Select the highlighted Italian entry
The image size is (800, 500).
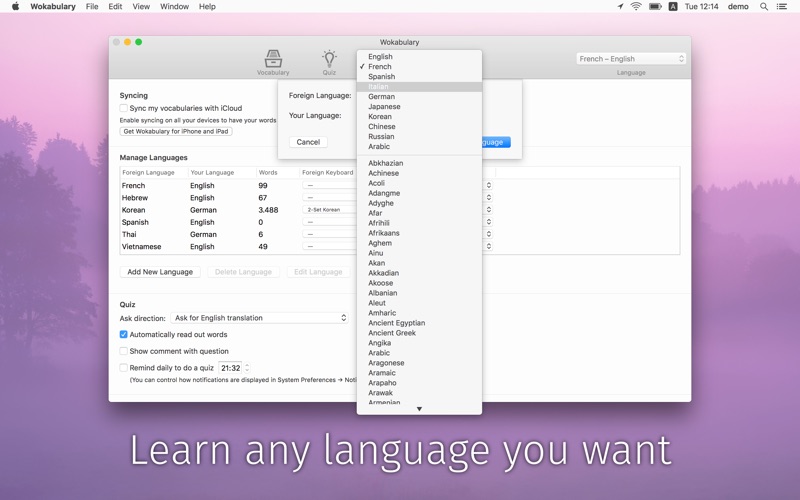coord(419,87)
